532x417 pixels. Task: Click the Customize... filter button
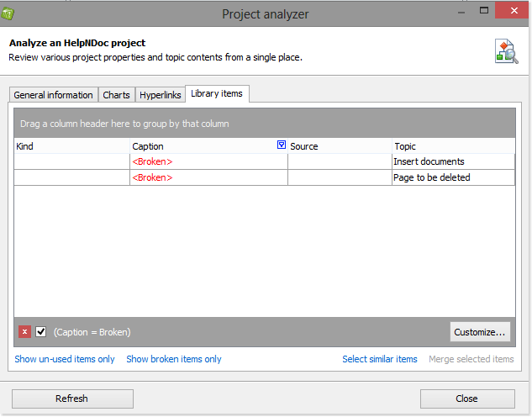click(x=480, y=332)
